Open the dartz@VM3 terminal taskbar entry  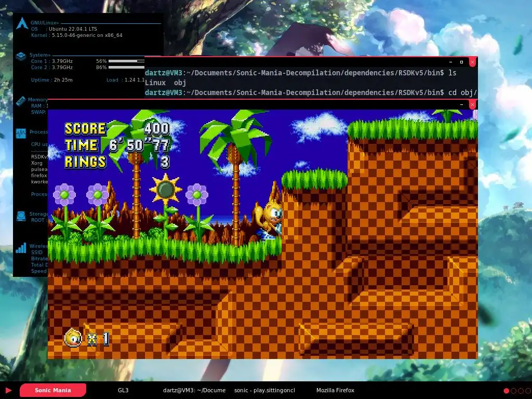coord(194,390)
